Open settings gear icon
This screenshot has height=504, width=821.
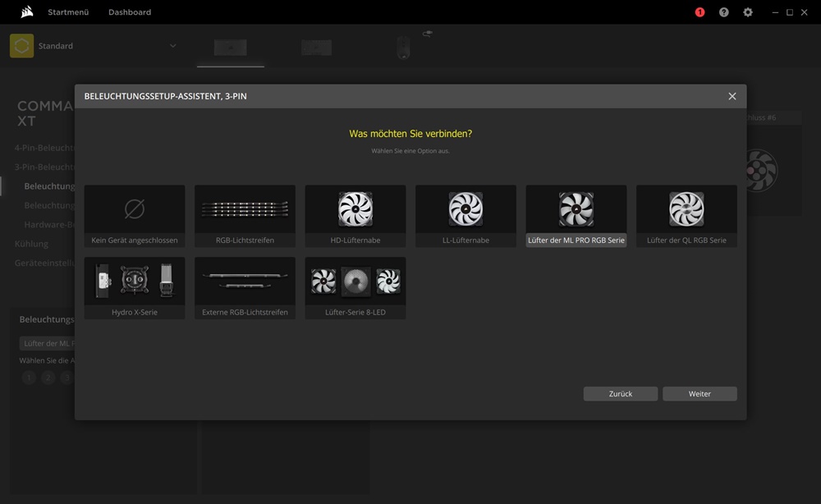(x=748, y=12)
